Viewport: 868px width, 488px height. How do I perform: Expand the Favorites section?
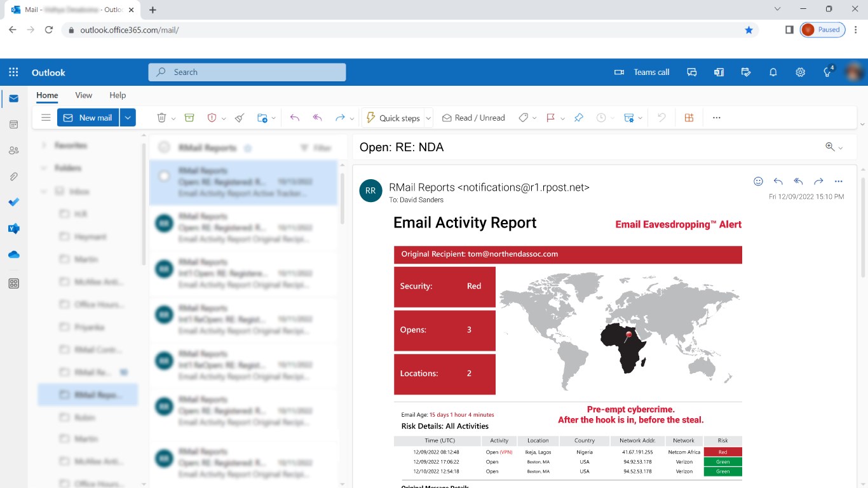[x=44, y=146]
